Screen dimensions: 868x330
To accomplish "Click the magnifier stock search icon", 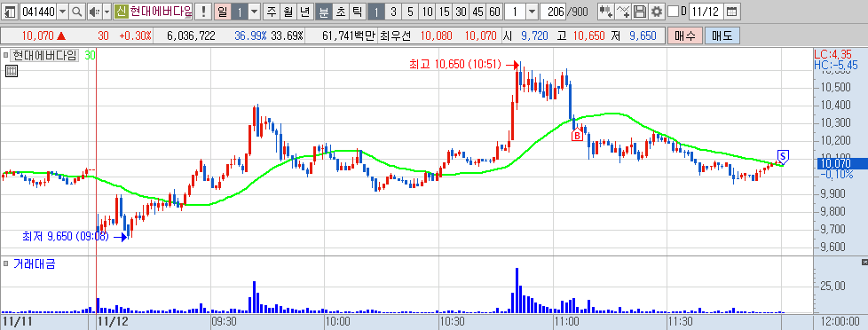I will pos(77,11).
